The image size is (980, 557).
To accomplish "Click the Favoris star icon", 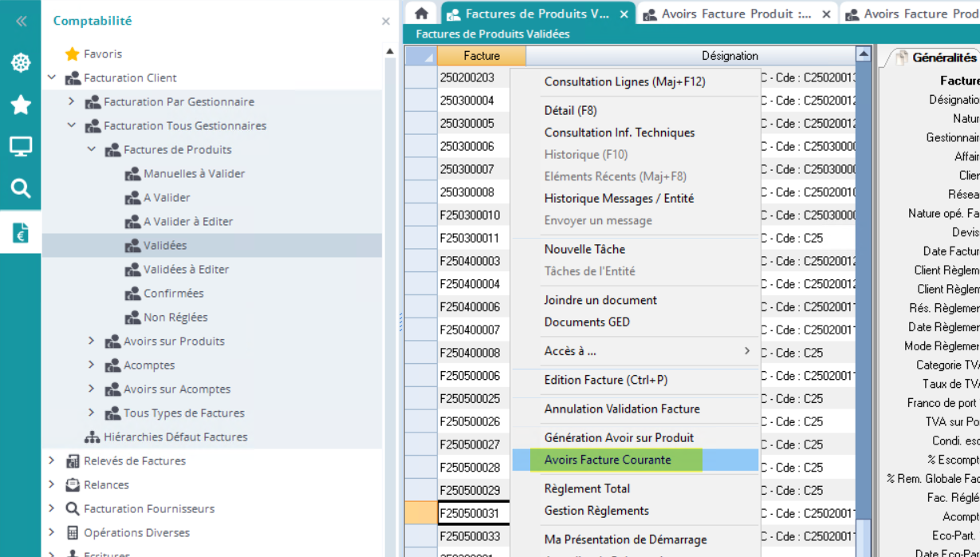I will [73, 53].
